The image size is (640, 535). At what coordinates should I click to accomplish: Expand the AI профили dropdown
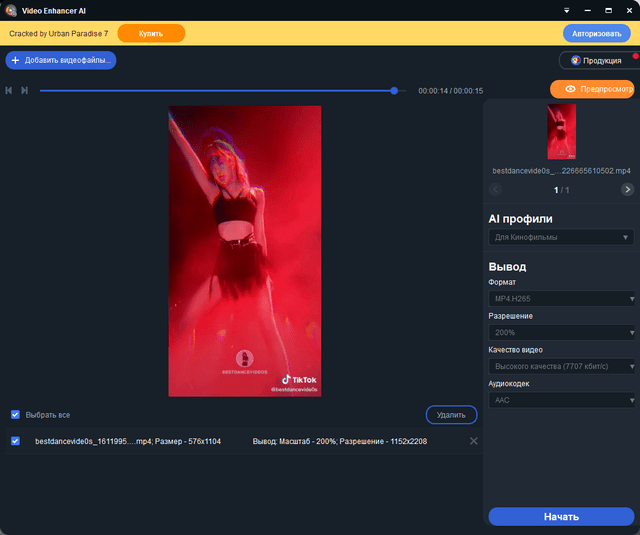[560, 238]
